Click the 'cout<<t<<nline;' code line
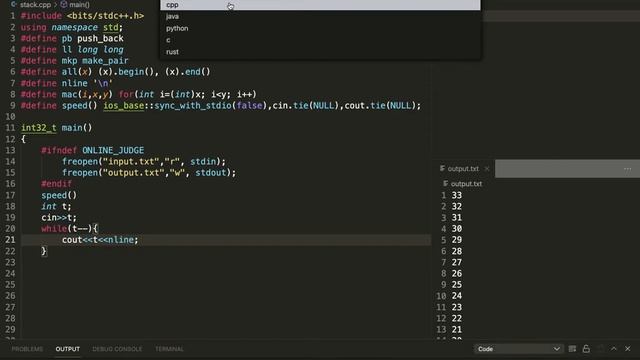This screenshot has height=360, width=640. [x=100, y=240]
